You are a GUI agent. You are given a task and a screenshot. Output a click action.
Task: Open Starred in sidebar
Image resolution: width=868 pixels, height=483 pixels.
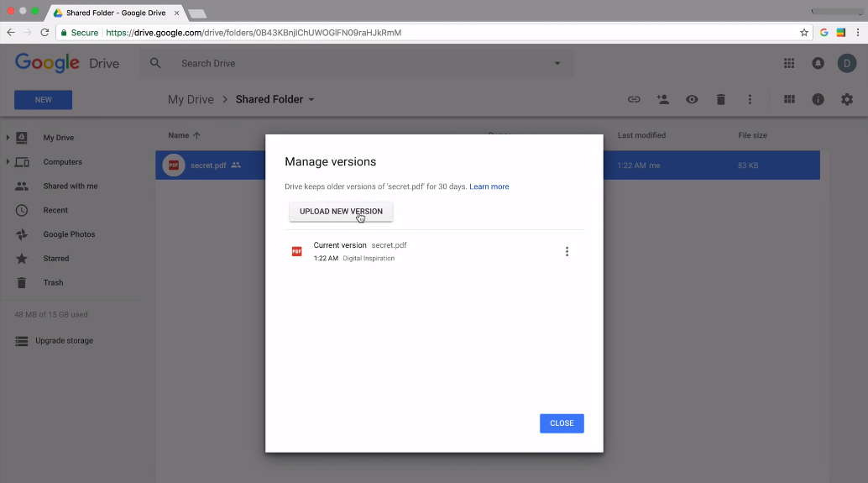tap(56, 259)
